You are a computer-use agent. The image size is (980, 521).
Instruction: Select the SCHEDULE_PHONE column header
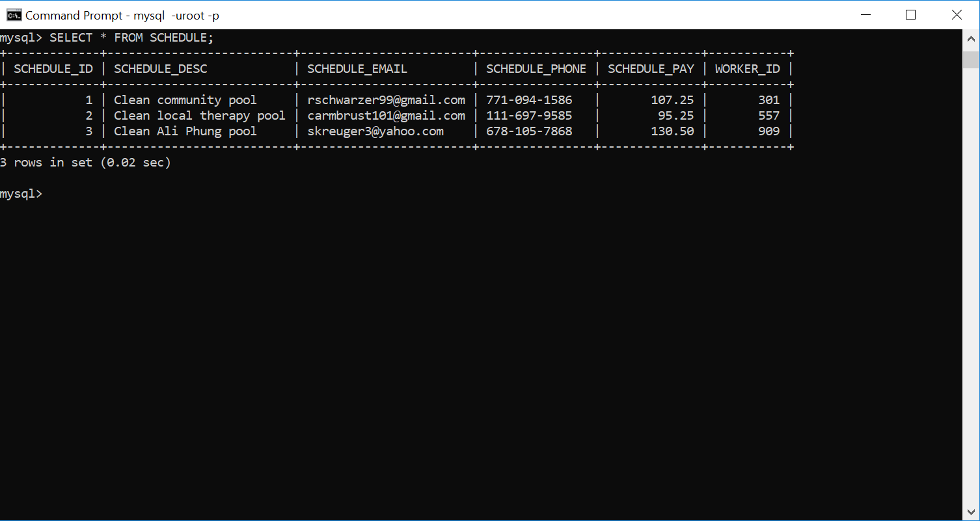point(535,68)
